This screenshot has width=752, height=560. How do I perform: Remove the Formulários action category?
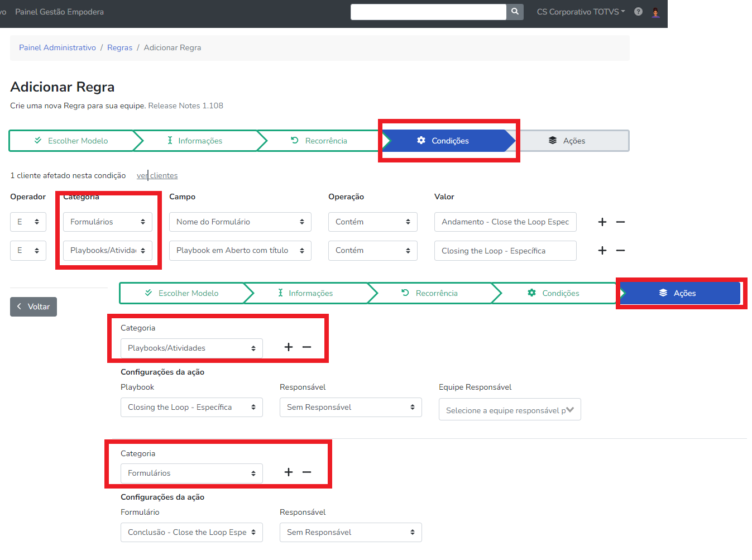click(x=306, y=472)
